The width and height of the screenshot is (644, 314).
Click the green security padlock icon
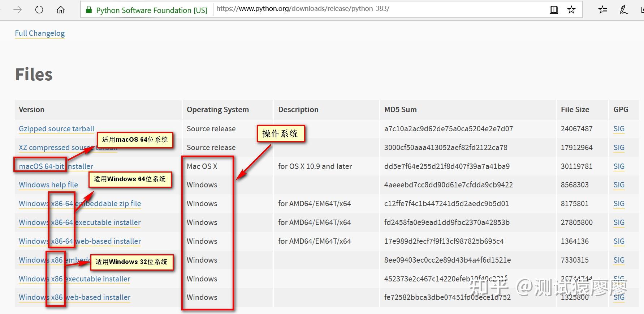(x=89, y=10)
